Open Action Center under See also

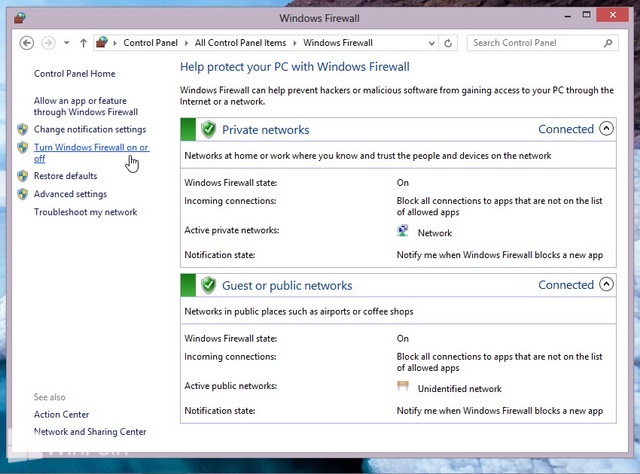(x=61, y=414)
